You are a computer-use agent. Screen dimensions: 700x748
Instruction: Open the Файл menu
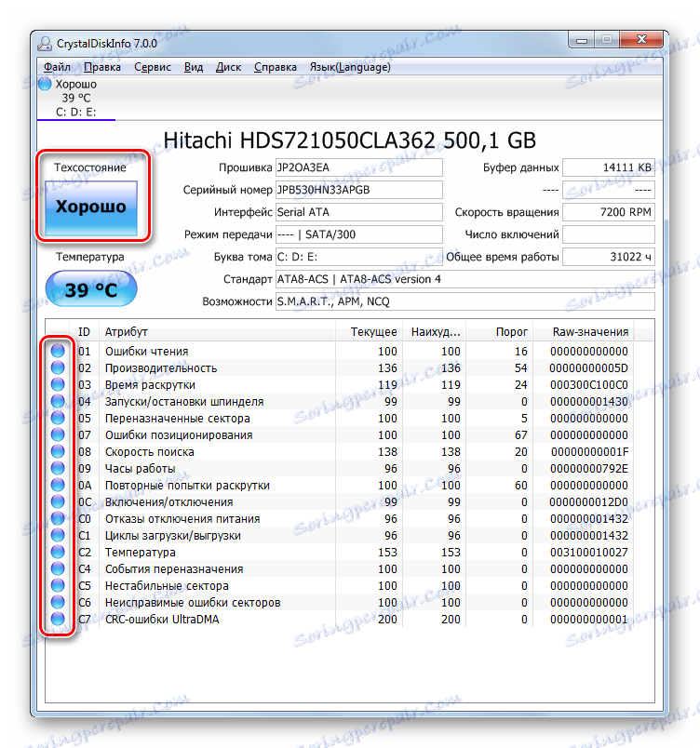coord(57,67)
